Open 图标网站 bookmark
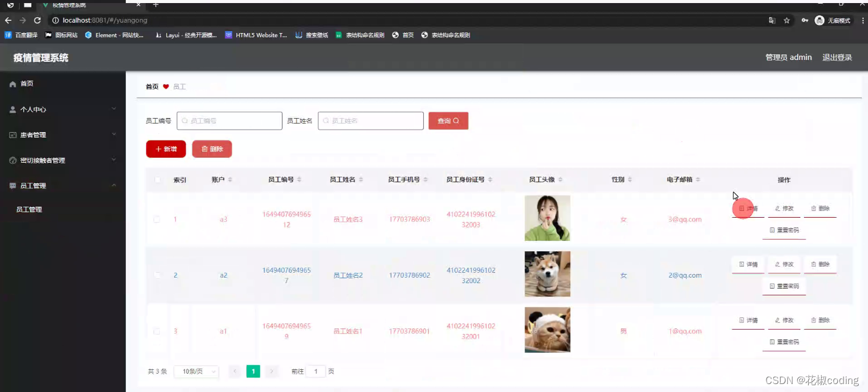Image resolution: width=868 pixels, height=392 pixels. [x=62, y=35]
